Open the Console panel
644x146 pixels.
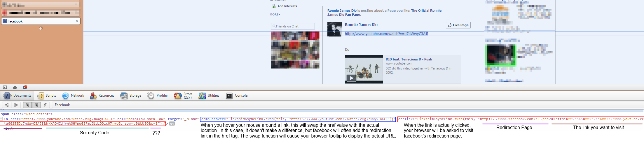(237, 95)
